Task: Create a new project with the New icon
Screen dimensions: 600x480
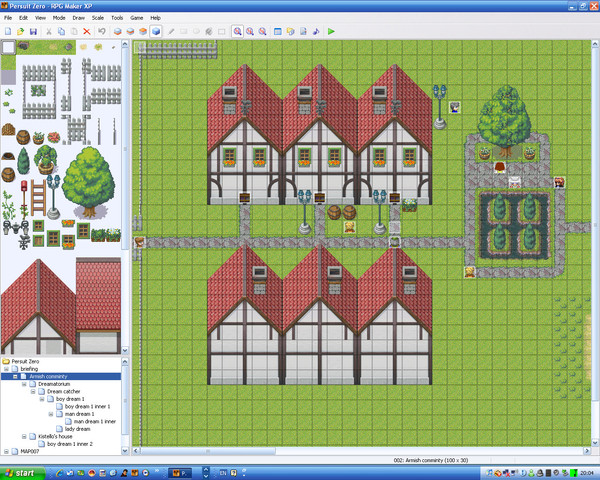Action: (x=8, y=31)
